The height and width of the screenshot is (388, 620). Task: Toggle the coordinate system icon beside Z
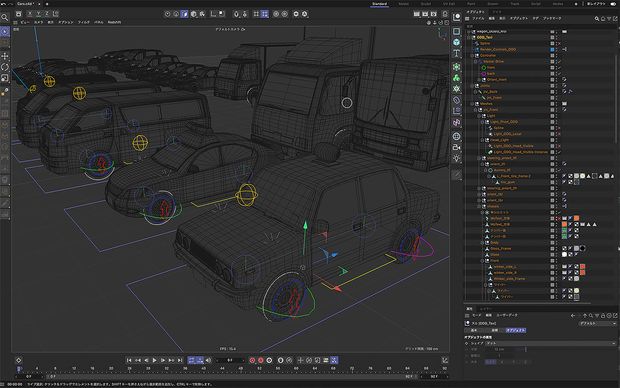pyautogui.click(x=55, y=14)
